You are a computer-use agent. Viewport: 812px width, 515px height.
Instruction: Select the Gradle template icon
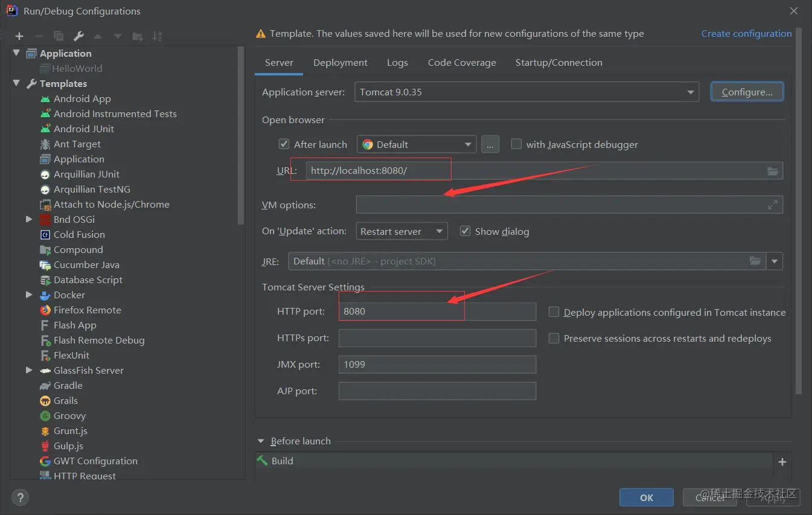tap(45, 385)
